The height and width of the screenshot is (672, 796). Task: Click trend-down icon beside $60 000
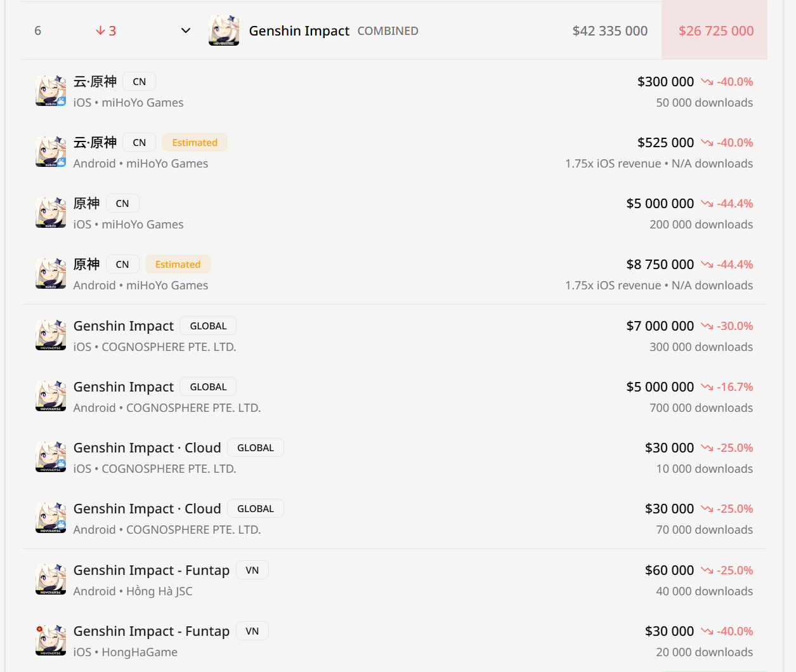click(x=707, y=570)
